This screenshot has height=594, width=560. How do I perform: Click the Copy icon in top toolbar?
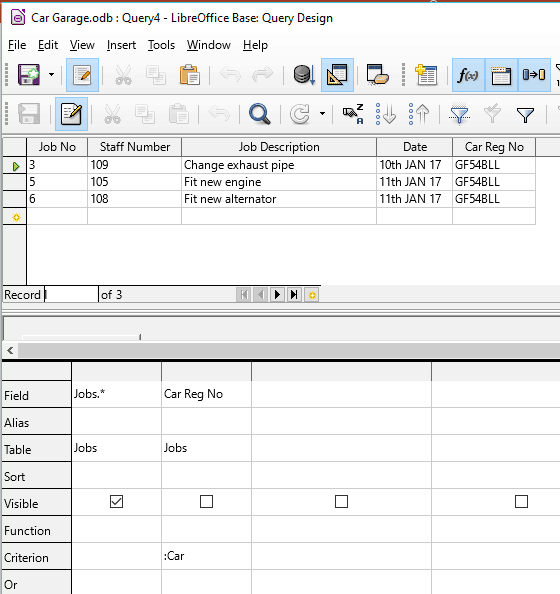156,75
